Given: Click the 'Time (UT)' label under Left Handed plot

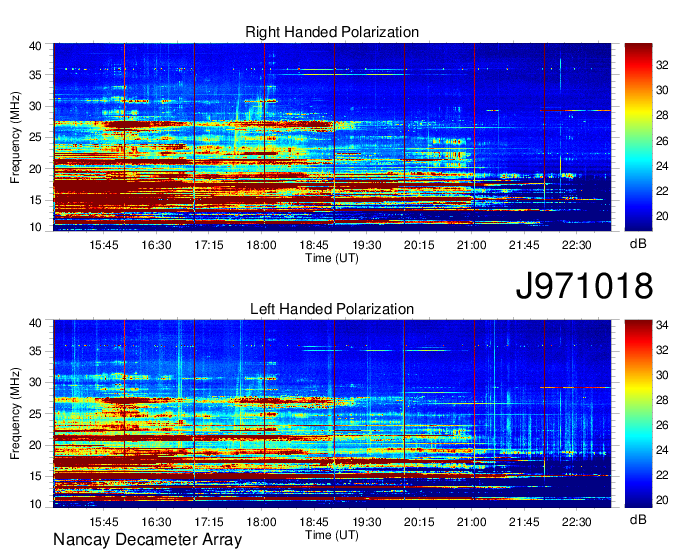Looking at the screenshot, I should click(332, 535).
